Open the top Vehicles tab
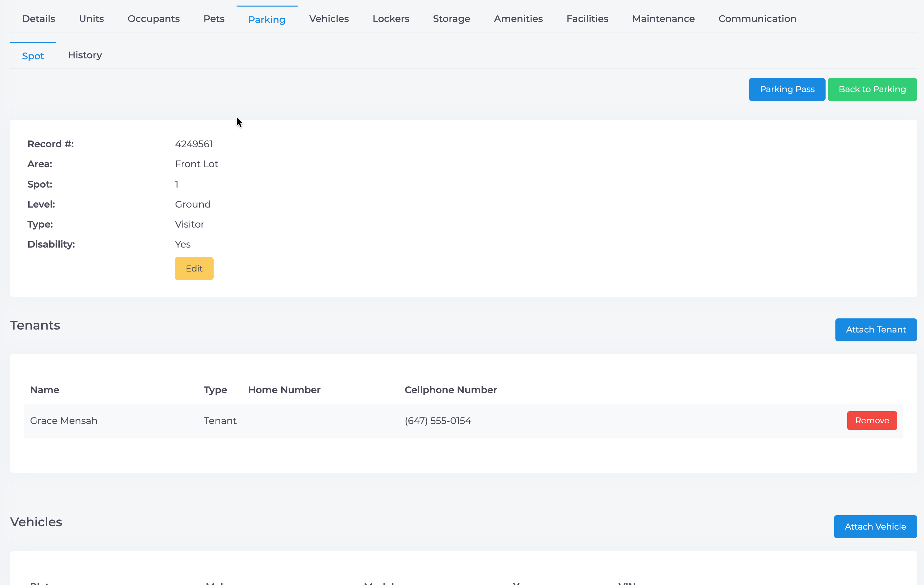 tap(329, 18)
